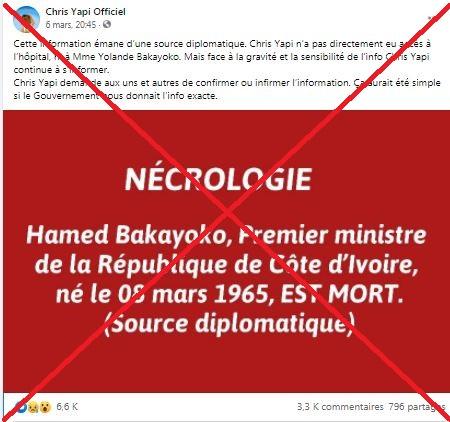This screenshot has height=422, width=450.
Task: Click the de la République de Côte d'Ivoire line
Action: (x=227, y=265)
